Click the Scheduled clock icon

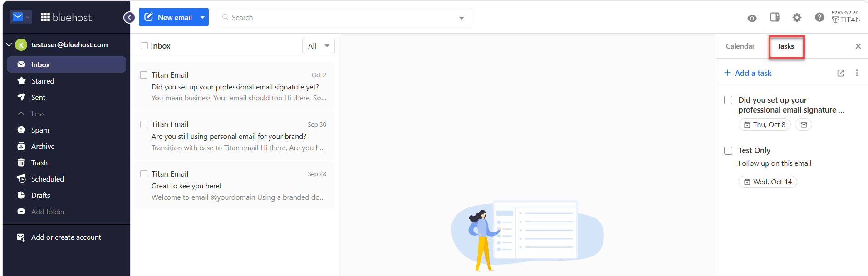tap(21, 179)
